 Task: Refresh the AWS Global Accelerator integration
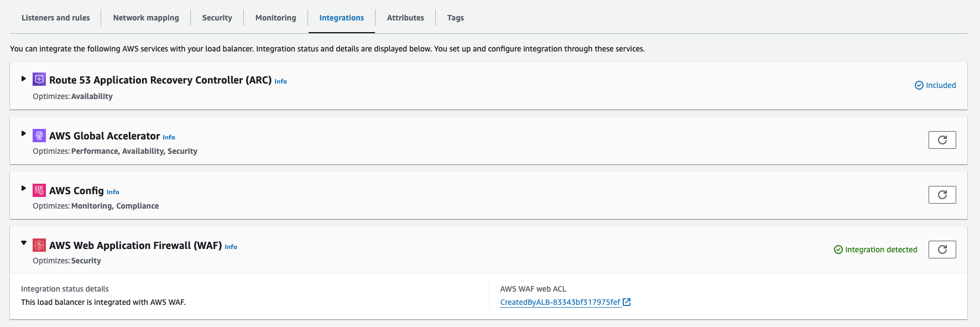click(942, 140)
